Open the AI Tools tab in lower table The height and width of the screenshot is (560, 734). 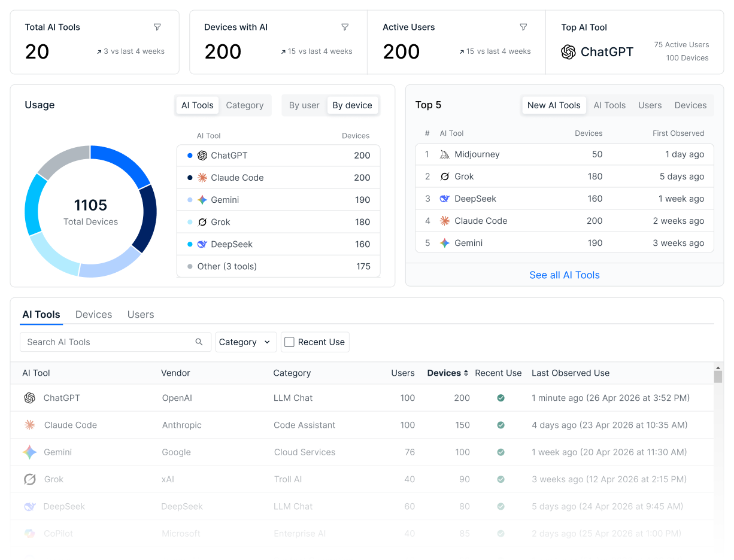[x=41, y=315]
